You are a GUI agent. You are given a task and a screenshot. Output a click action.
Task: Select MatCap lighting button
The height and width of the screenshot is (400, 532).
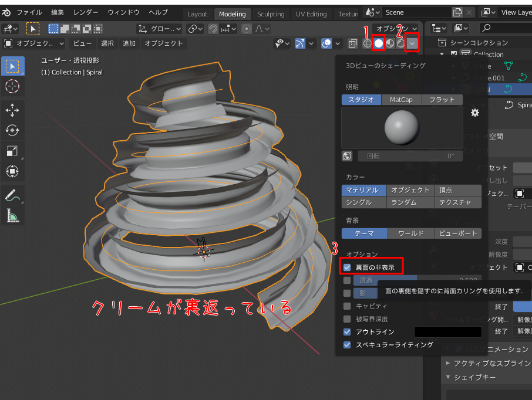pos(401,100)
